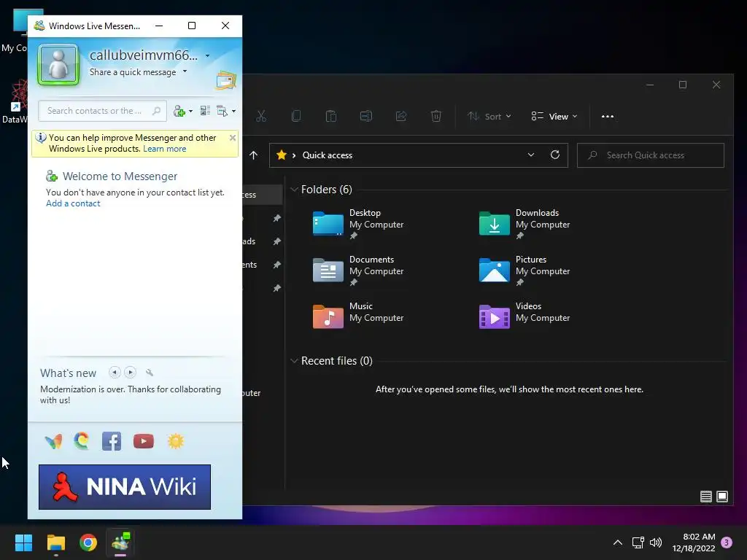
Task: Open the YouTube icon in Messenger
Action: click(144, 441)
